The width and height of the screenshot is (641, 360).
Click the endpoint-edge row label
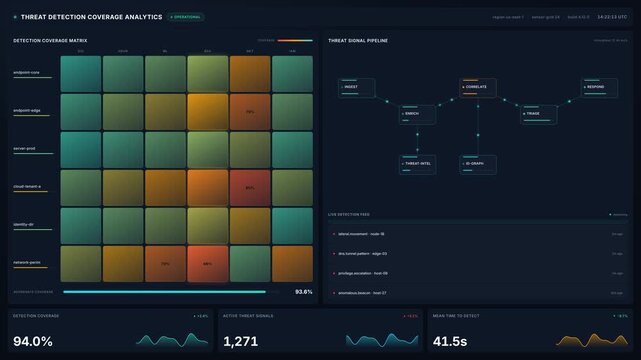tap(27, 110)
